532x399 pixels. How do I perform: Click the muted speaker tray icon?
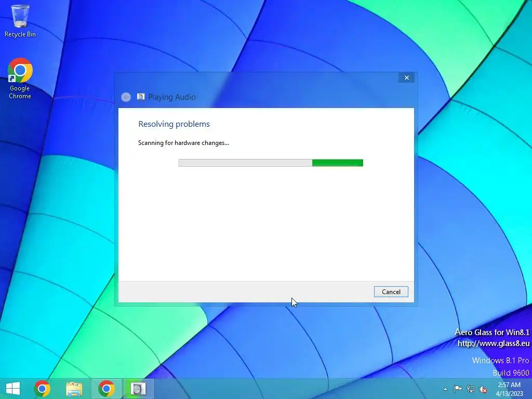pos(483,389)
